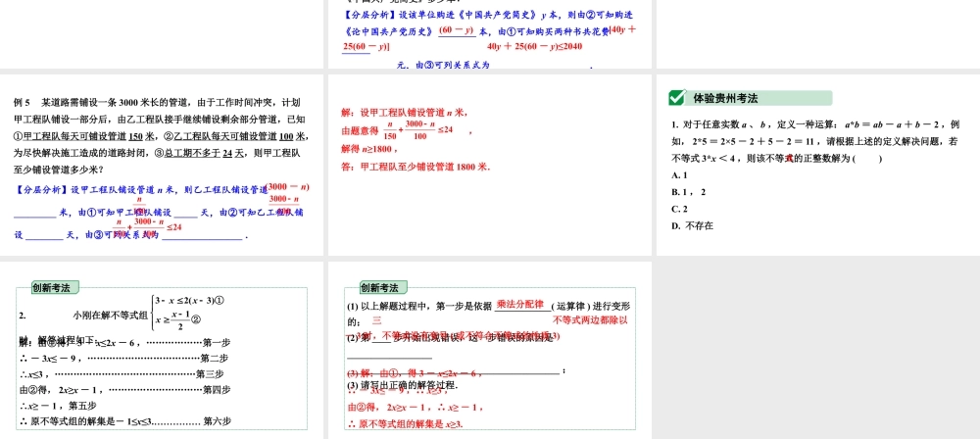This screenshot has width=980, height=439.
Task: Click the line ending with 第一步
Action: (125, 342)
